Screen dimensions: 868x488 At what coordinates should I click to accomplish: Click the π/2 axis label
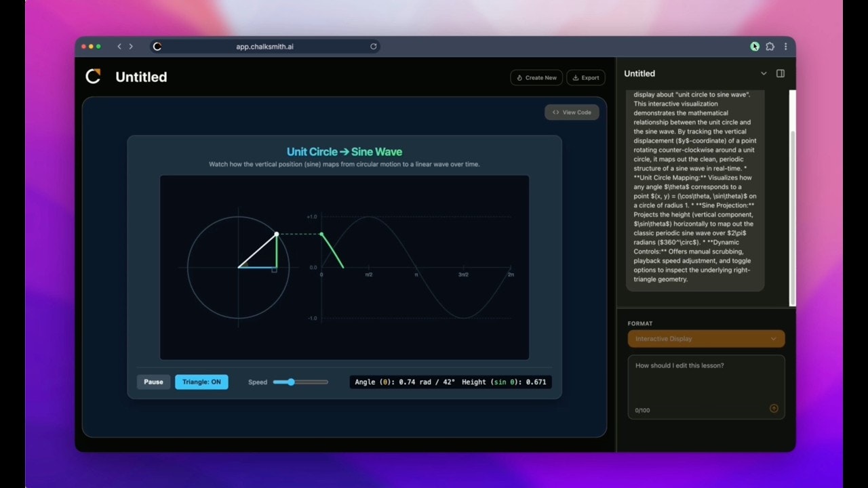368,274
